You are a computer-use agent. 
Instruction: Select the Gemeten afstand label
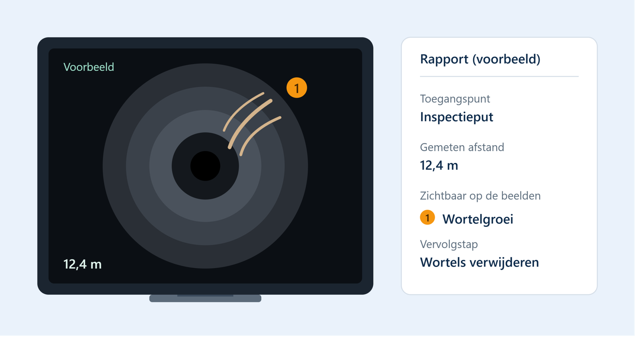[x=462, y=147]
